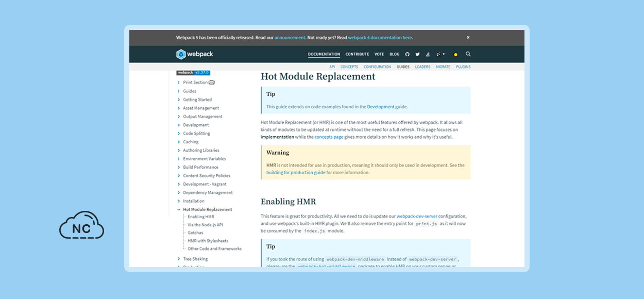Switch to the PLUGINS tab

click(x=463, y=67)
